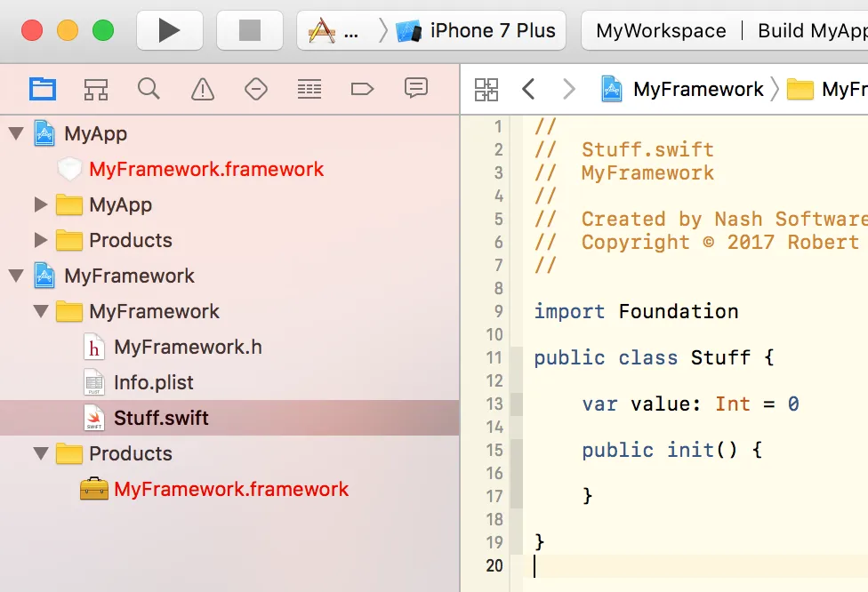Viewport: 868px width, 592px height.
Task: Open the Issue navigator
Action: [202, 89]
